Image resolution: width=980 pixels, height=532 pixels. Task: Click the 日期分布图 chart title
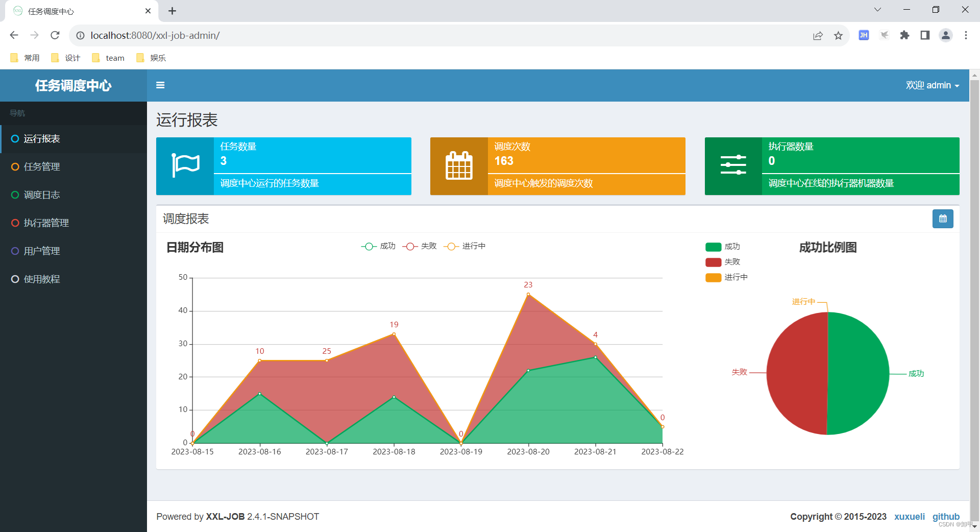coord(195,248)
